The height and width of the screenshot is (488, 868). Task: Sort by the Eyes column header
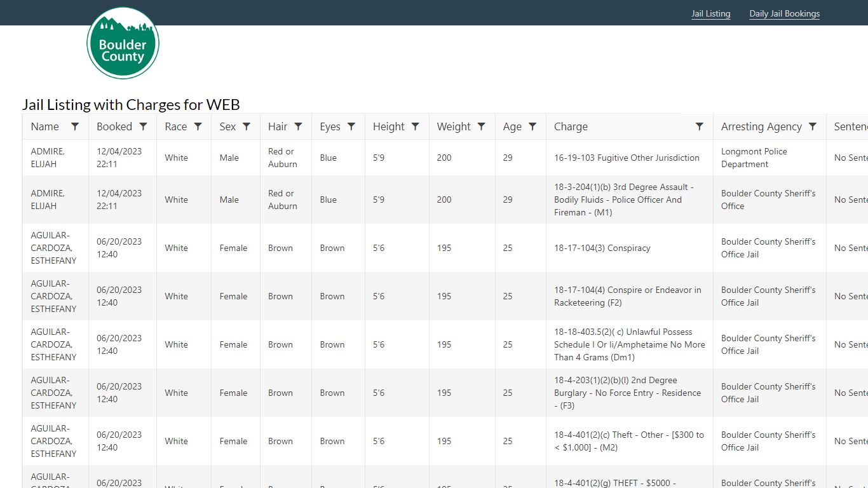point(330,126)
